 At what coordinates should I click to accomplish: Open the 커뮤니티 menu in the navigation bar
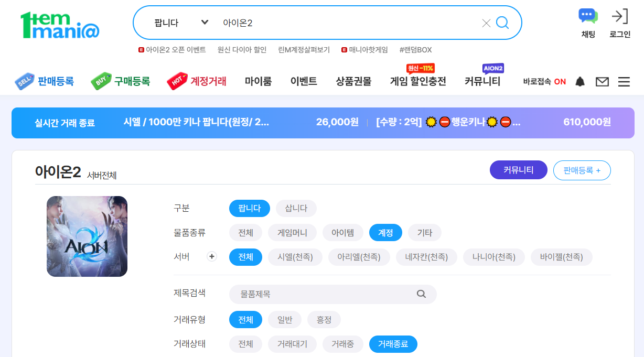point(482,82)
